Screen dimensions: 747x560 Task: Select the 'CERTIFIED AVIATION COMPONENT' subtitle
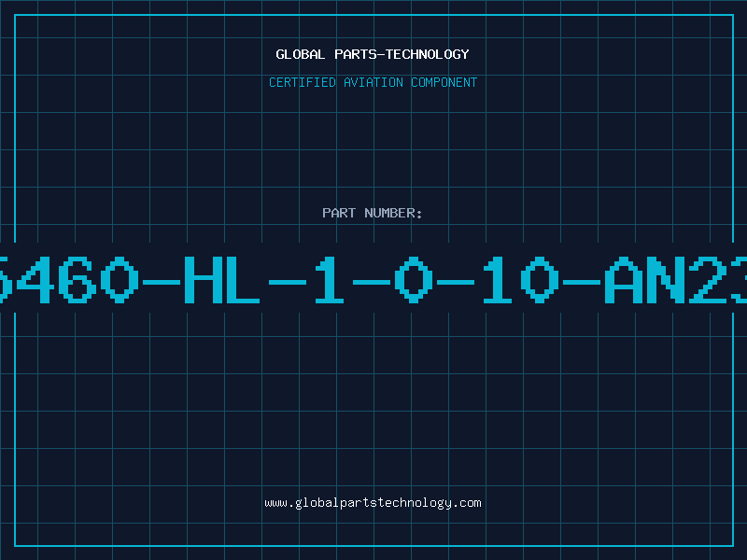click(373, 82)
